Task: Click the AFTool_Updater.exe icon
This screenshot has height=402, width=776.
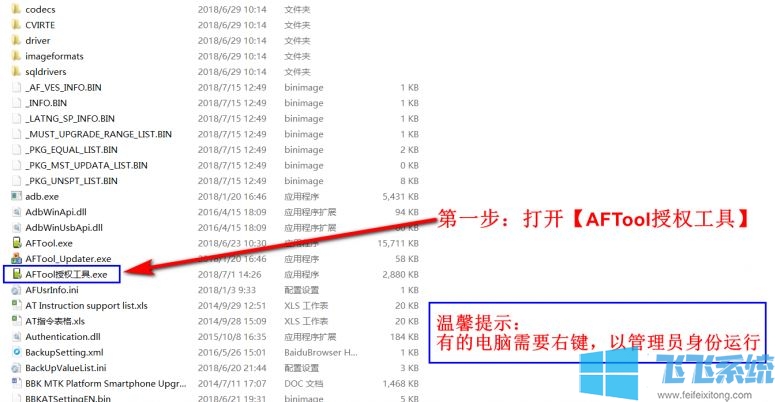Action: [16, 258]
